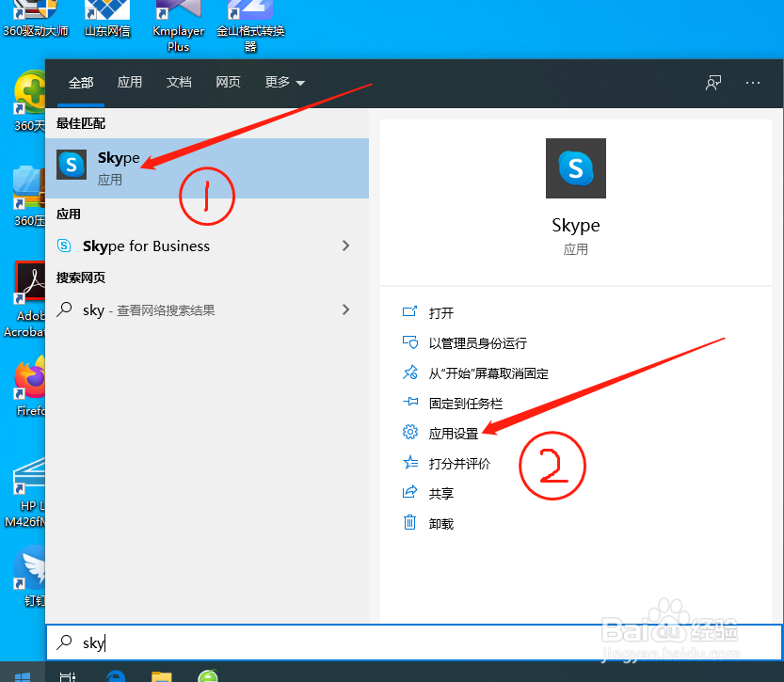Screen dimensions: 784x682
Task: Open the 钉钉 desktop shortcut
Action: pyautogui.click(x=29, y=576)
